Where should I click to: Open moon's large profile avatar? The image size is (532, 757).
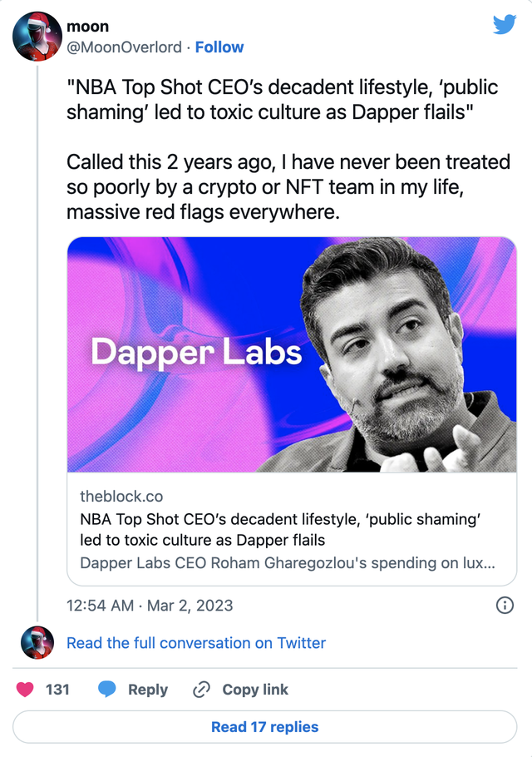tap(37, 37)
